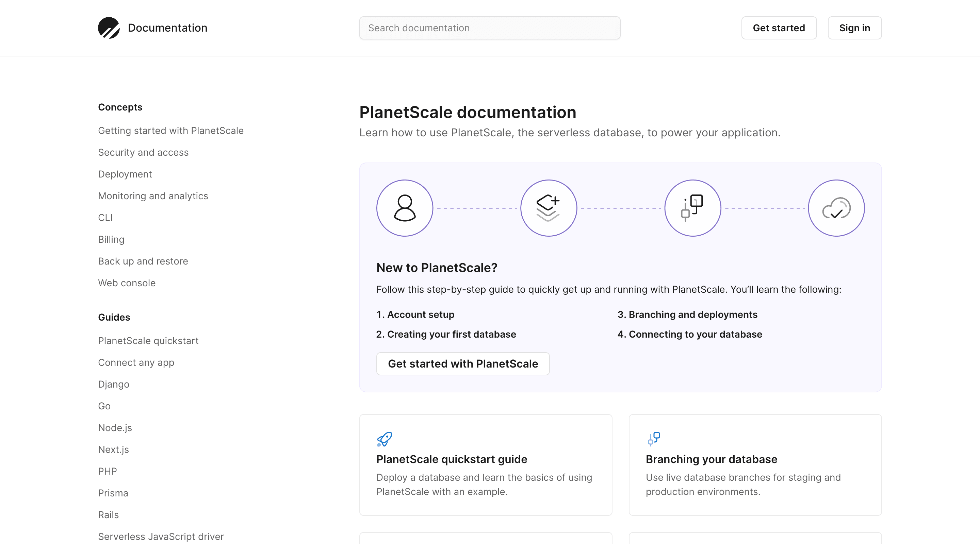This screenshot has width=980, height=544.
Task: Select the Web console menu item
Action: point(126,282)
